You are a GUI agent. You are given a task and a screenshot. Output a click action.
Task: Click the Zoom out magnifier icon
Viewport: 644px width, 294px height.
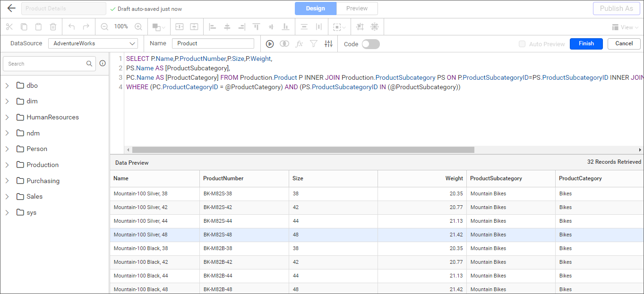pyautogui.click(x=104, y=27)
